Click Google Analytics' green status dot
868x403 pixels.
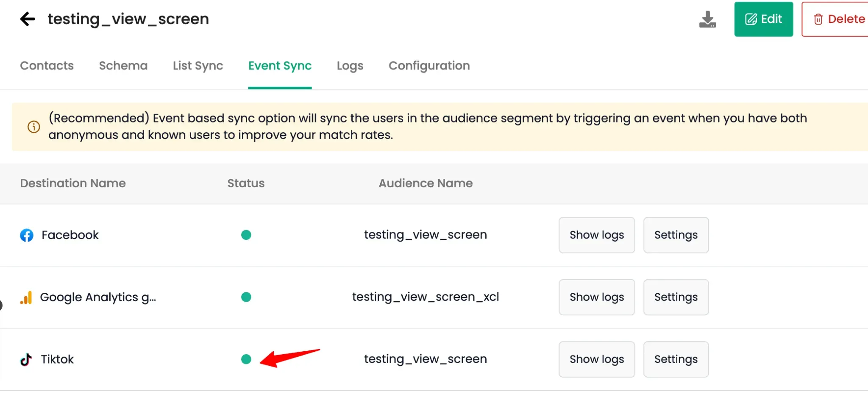coord(246,297)
